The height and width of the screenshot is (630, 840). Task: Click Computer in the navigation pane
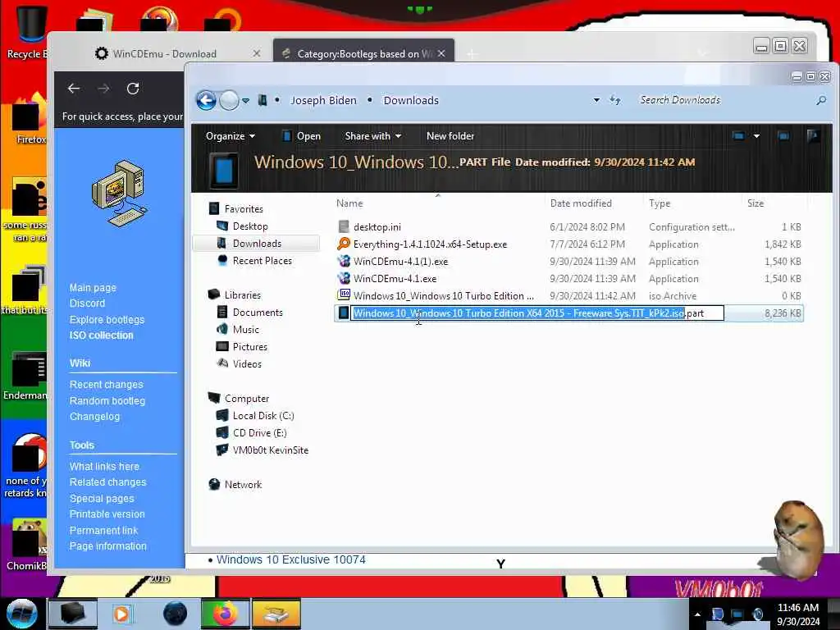pos(247,399)
